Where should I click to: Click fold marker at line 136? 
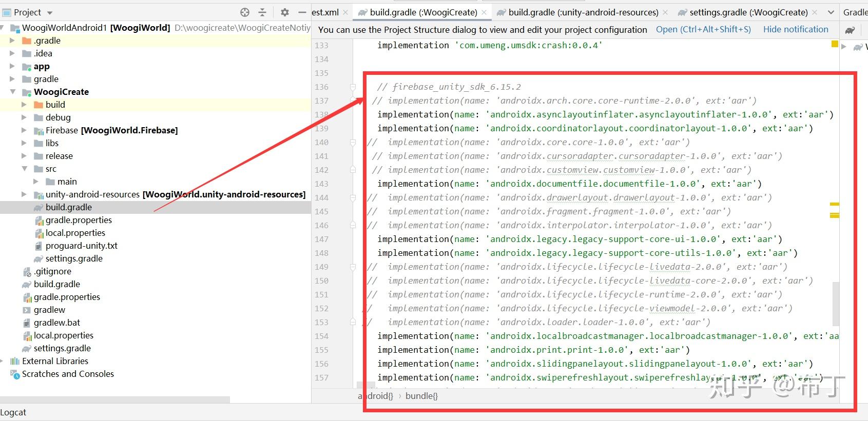(x=353, y=87)
